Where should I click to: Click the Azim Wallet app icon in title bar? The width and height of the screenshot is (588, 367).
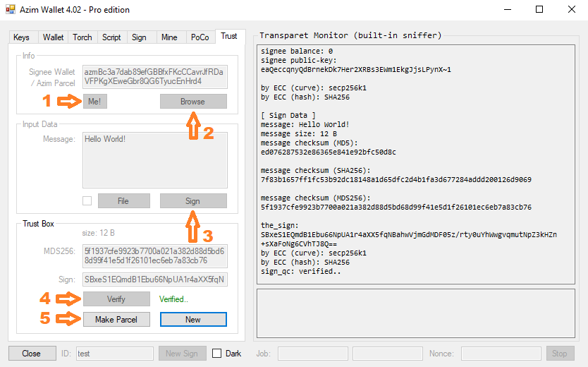tap(11, 9)
